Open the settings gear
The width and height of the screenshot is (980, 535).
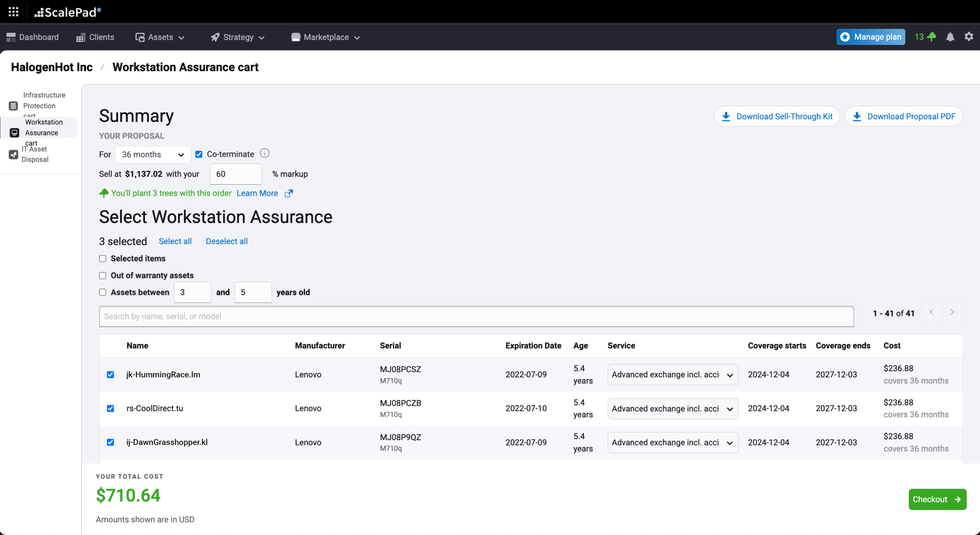[969, 37]
